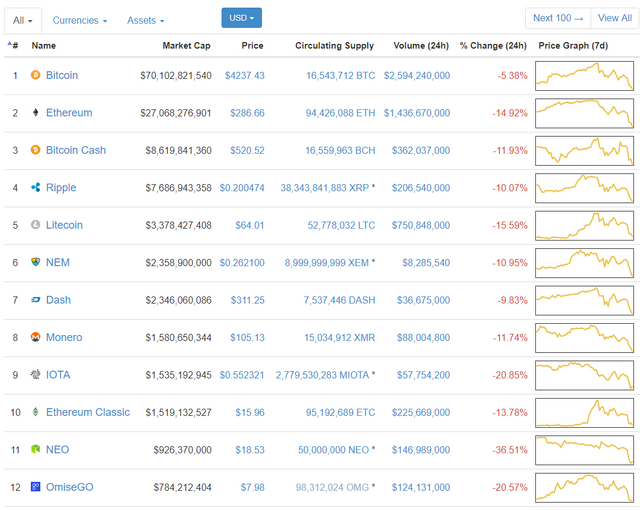Click the Ethereum logo icon
Image resolution: width=640 pixels, height=510 pixels.
pos(36,113)
